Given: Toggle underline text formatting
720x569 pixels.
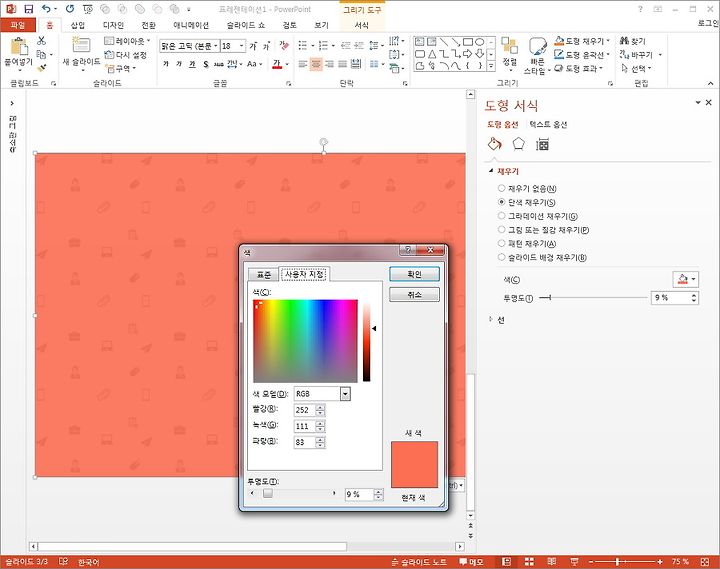Looking at the screenshot, I should click(192, 64).
